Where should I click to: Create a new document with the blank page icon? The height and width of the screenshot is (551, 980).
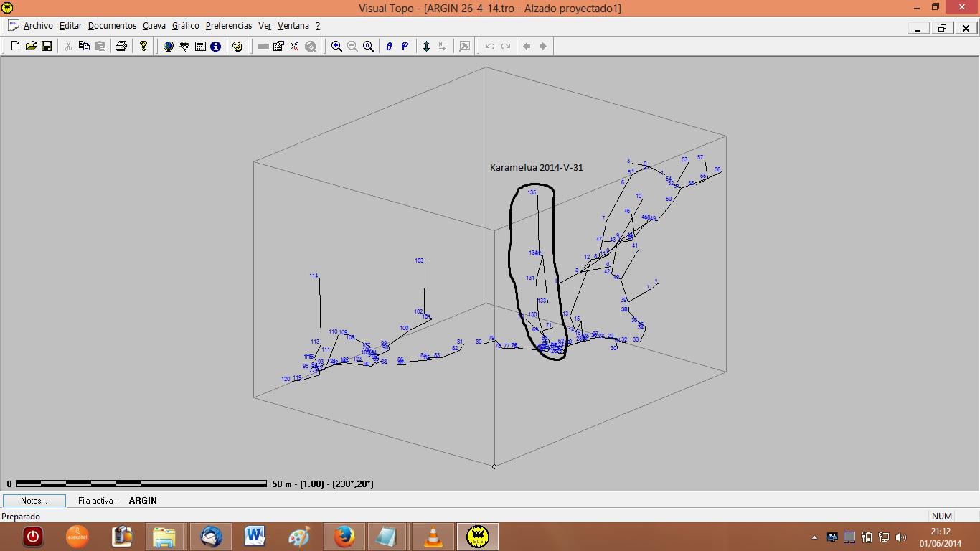click(x=15, y=46)
